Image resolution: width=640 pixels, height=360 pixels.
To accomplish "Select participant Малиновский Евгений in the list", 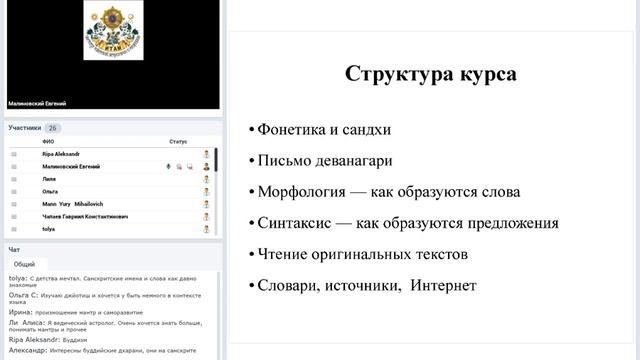I will pos(71,167).
